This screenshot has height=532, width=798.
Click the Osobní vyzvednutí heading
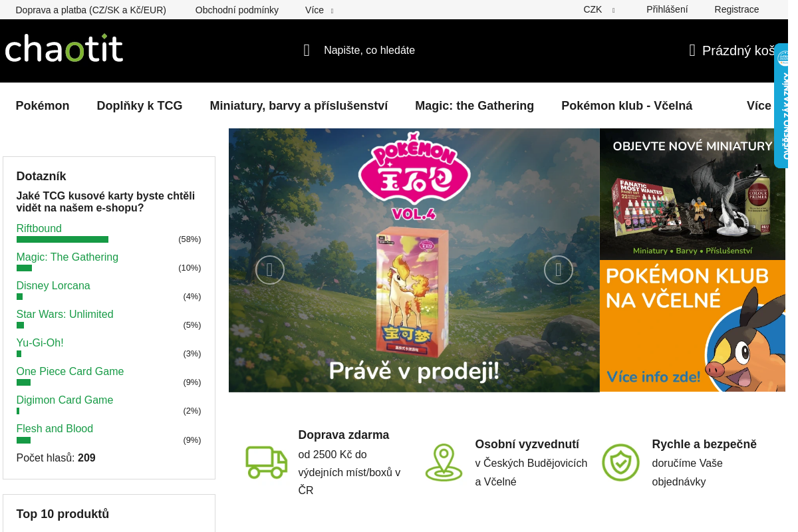[x=527, y=444]
